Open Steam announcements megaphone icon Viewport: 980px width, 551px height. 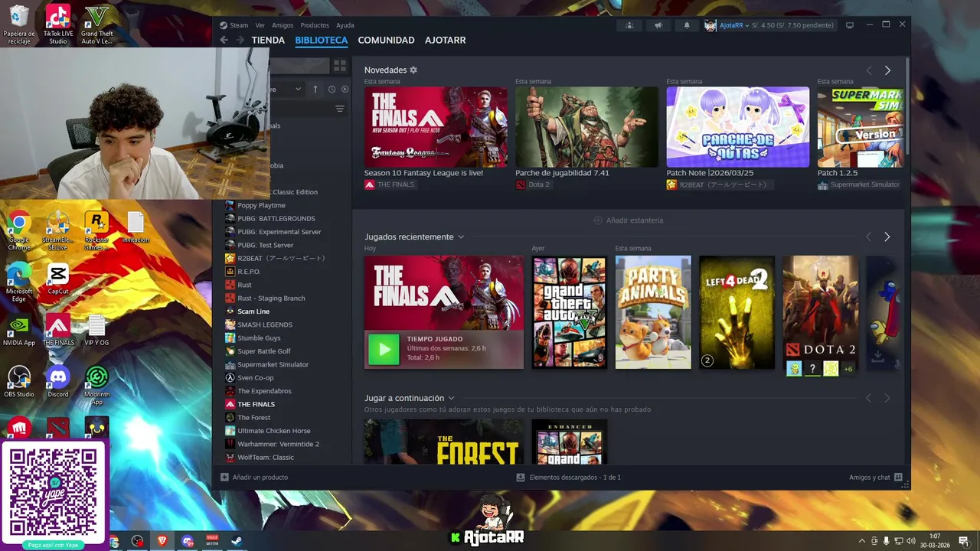tap(658, 25)
